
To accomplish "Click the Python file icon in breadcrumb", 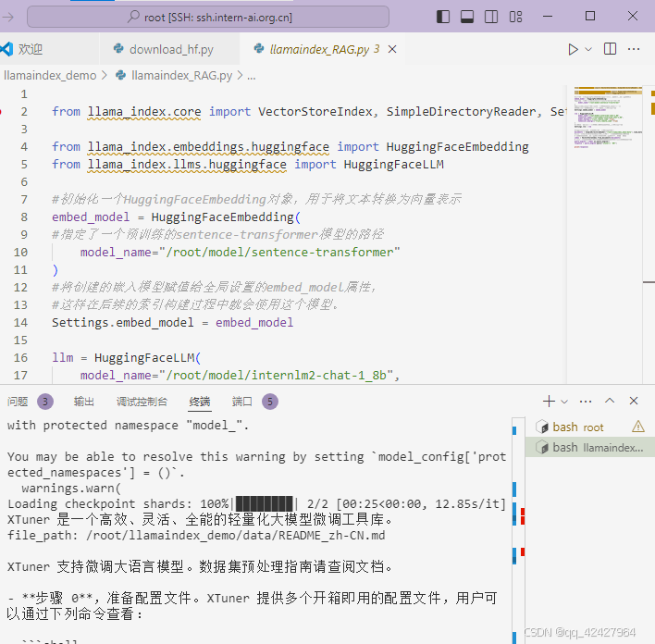I will pyautogui.click(x=121, y=75).
